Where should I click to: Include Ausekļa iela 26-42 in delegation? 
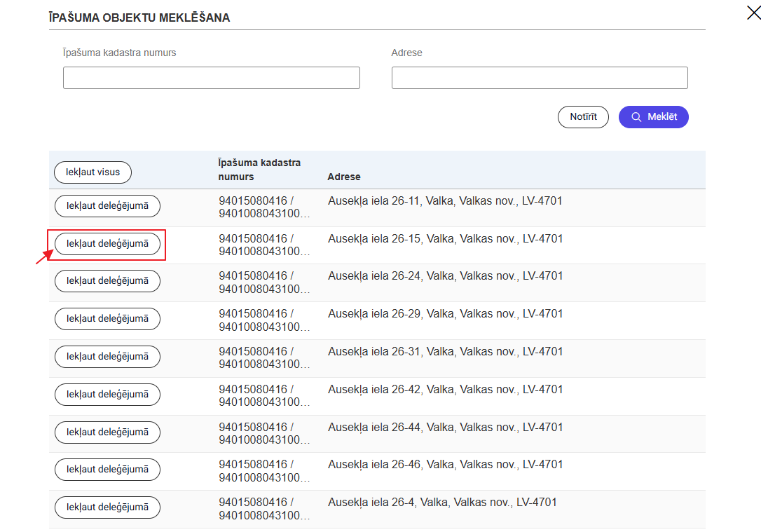tap(107, 395)
